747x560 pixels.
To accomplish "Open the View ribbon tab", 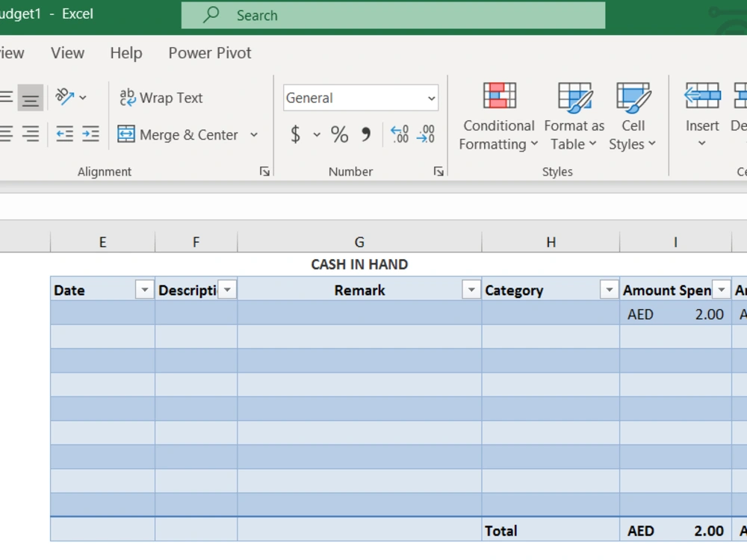I will click(x=68, y=53).
